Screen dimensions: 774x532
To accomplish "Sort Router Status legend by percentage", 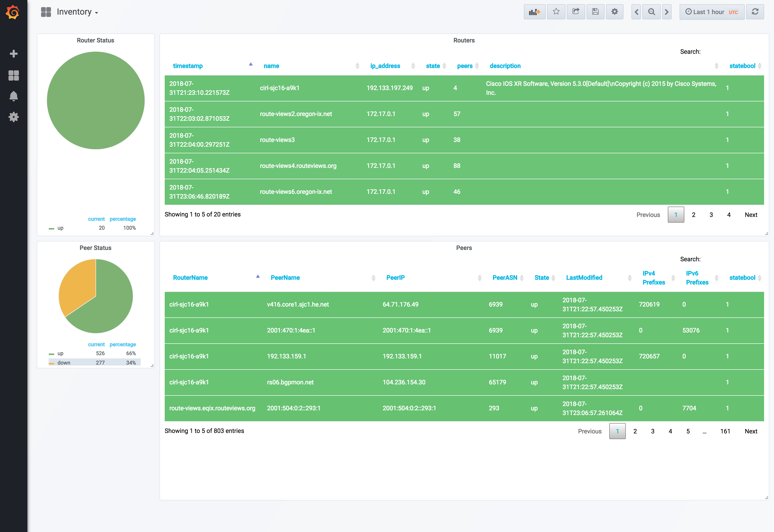I will point(123,219).
